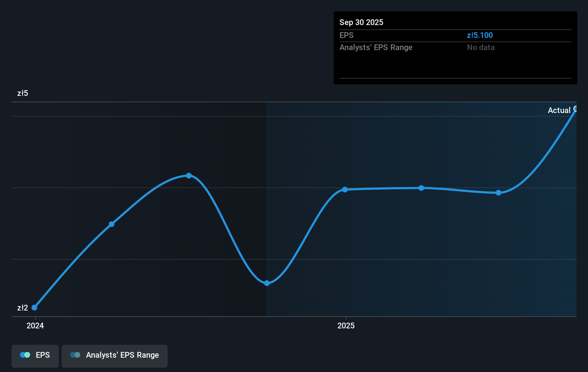Select the peak EPS data point
This screenshot has height=372, width=588.
(x=189, y=175)
